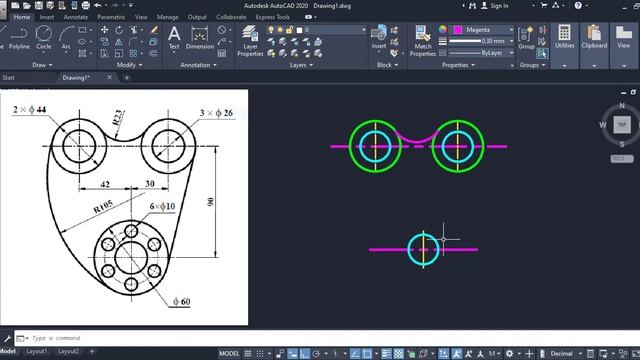The width and height of the screenshot is (640, 360).
Task: Expand the Draw panel
Action: pyautogui.click(x=42, y=65)
